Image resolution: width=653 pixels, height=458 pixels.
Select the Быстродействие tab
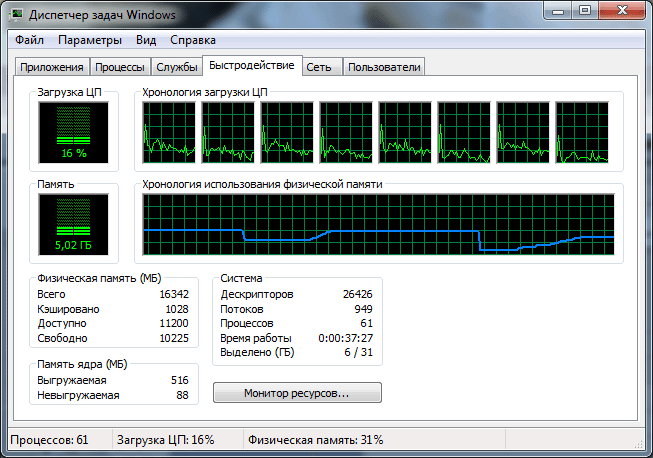tap(252, 65)
